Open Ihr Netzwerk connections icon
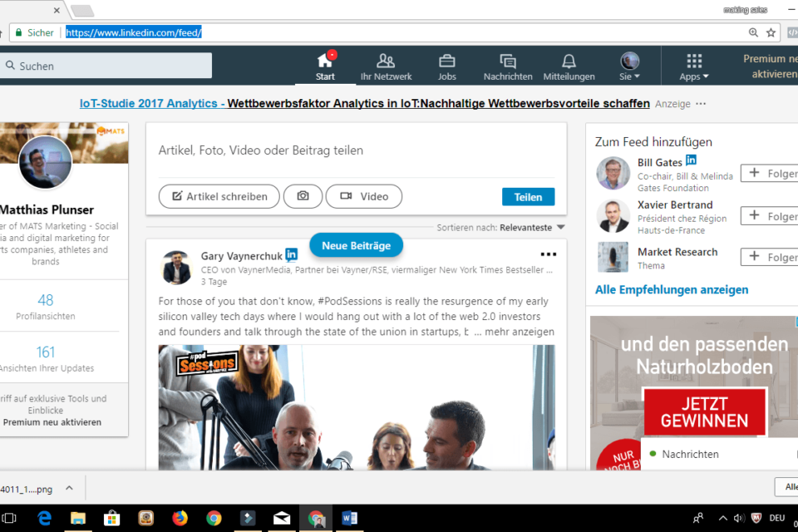The height and width of the screenshot is (532, 798). pos(386,62)
